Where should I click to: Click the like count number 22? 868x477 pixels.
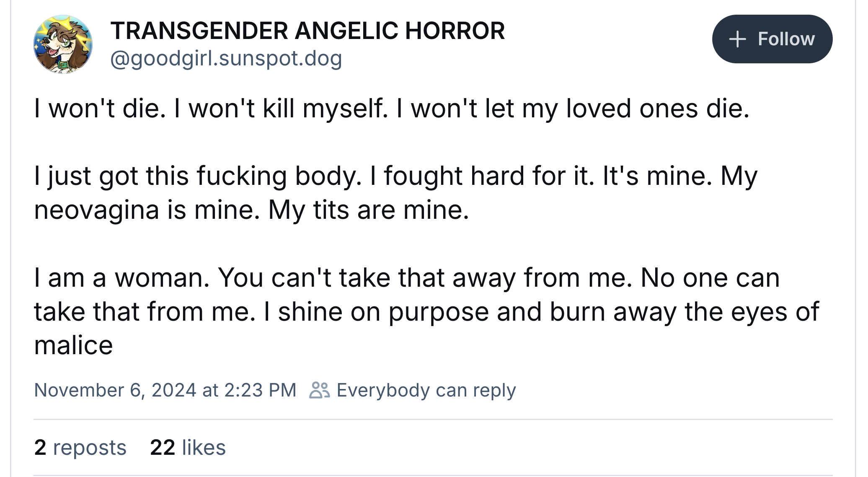[x=163, y=447]
